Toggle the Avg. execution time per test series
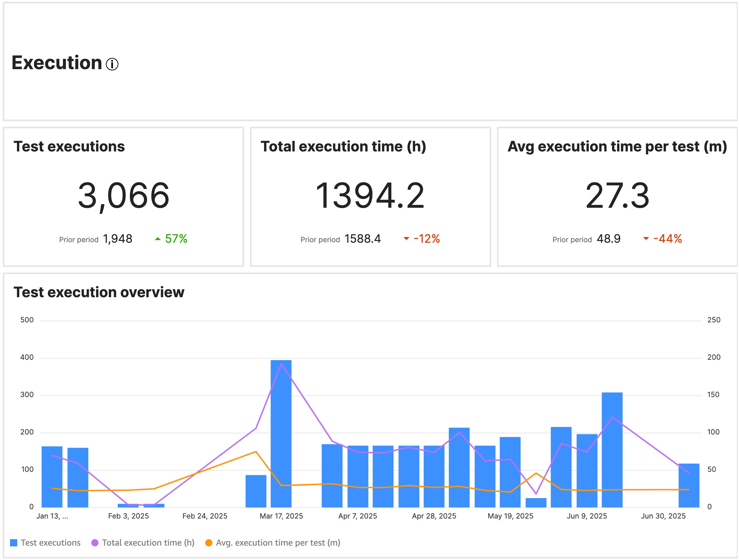The width and height of the screenshot is (739, 560). (278, 543)
